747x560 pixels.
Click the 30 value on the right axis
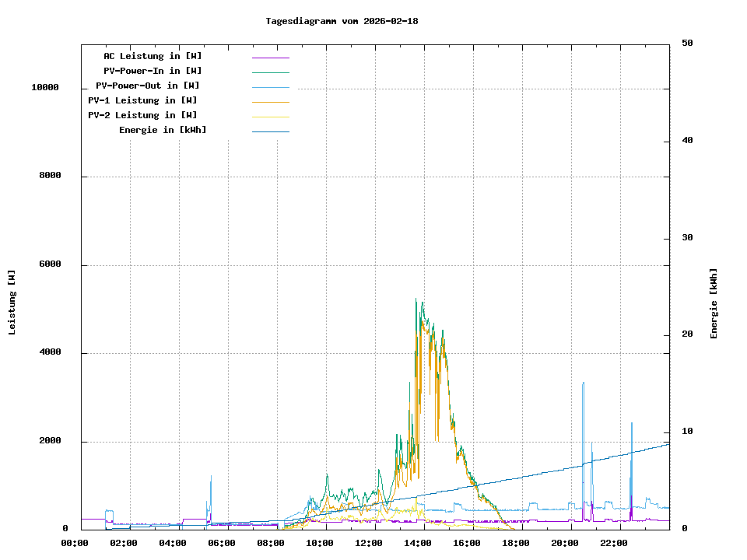[687, 238]
